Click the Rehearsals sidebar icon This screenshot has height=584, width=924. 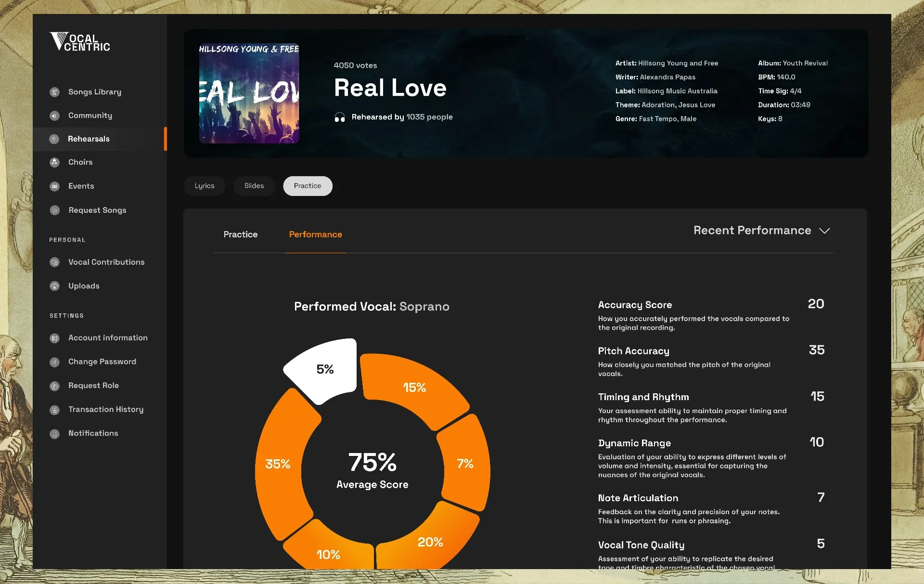tap(54, 139)
